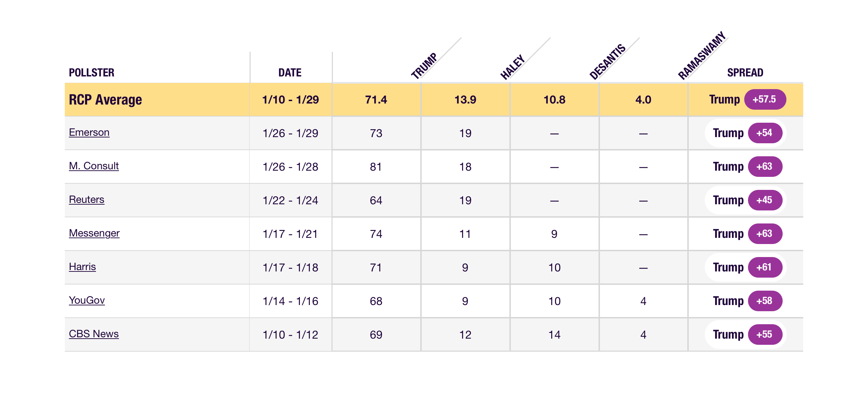Click the CBS News poll link
868x401 pixels.
pyautogui.click(x=94, y=334)
